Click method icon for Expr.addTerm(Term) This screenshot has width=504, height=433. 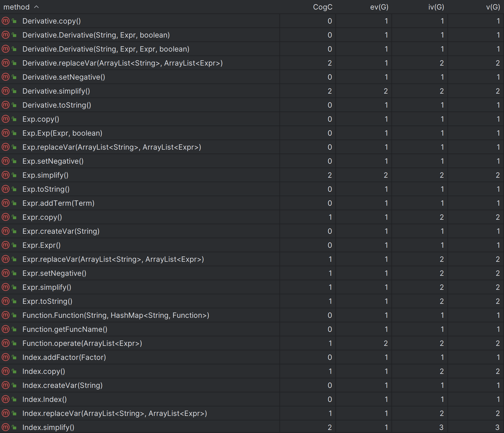point(6,203)
